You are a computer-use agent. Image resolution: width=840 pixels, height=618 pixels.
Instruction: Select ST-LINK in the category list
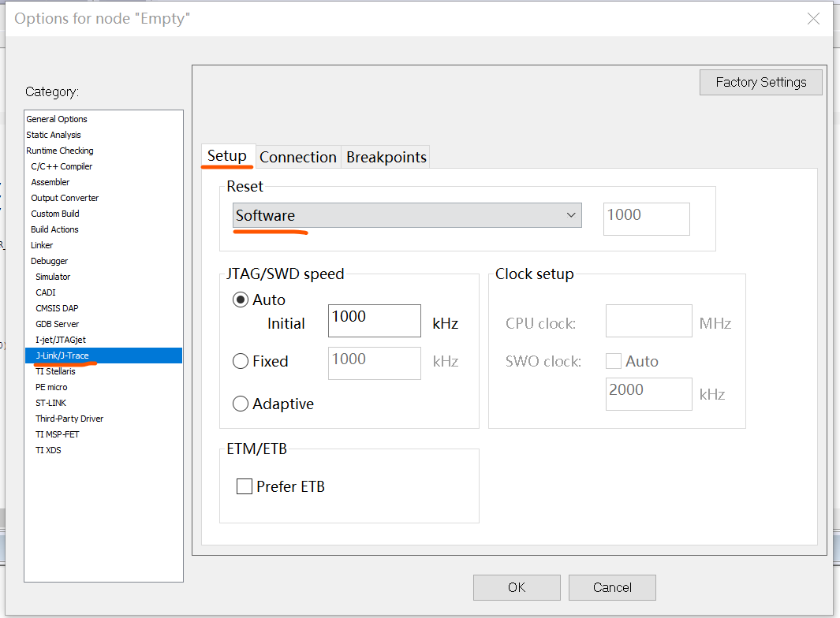[51, 403]
